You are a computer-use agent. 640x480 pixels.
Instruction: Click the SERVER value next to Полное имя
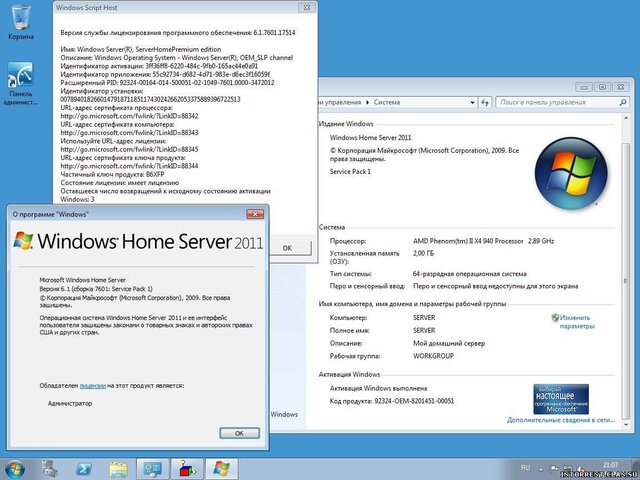coord(424,330)
